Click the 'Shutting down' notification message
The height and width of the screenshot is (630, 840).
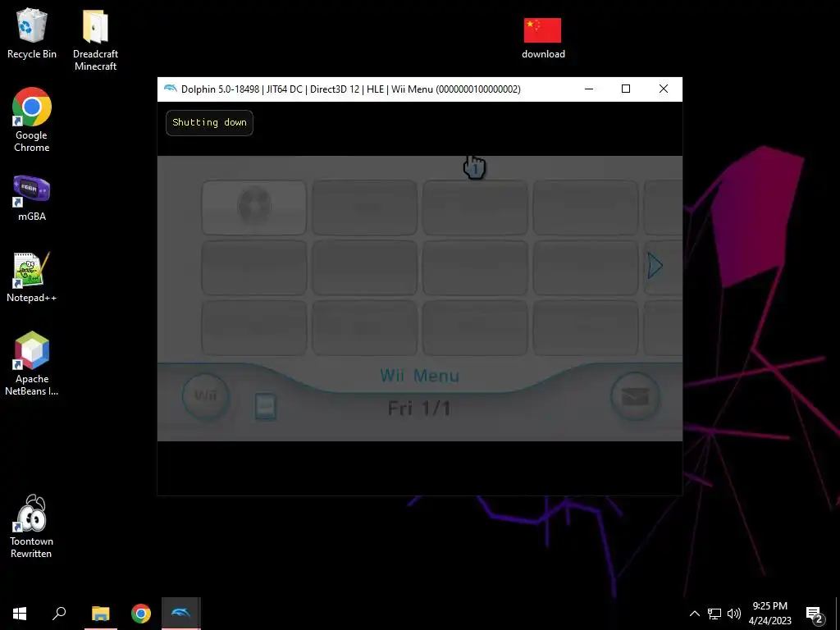click(209, 123)
